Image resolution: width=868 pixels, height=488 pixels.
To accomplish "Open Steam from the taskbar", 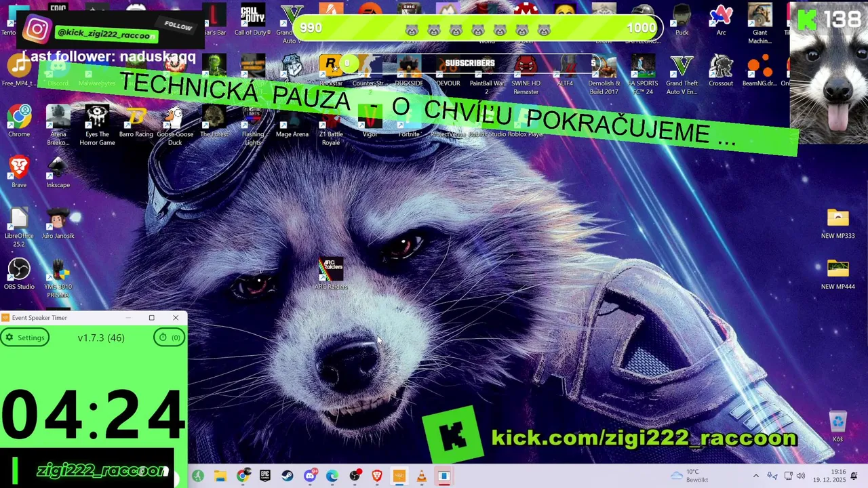I will (287, 476).
